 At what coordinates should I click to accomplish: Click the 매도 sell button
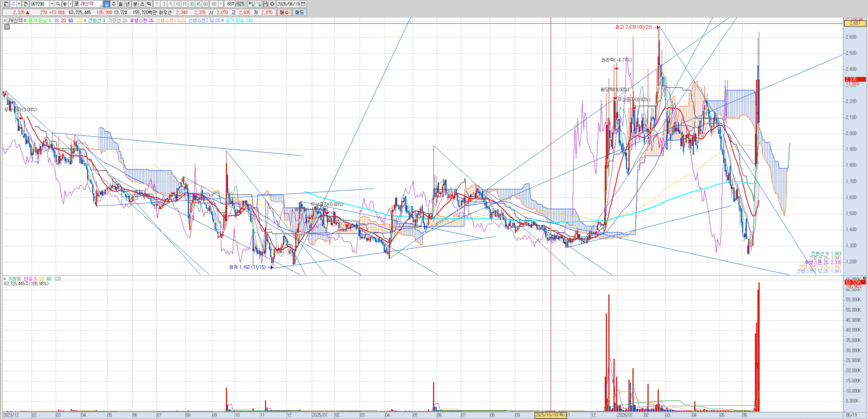click(x=299, y=12)
